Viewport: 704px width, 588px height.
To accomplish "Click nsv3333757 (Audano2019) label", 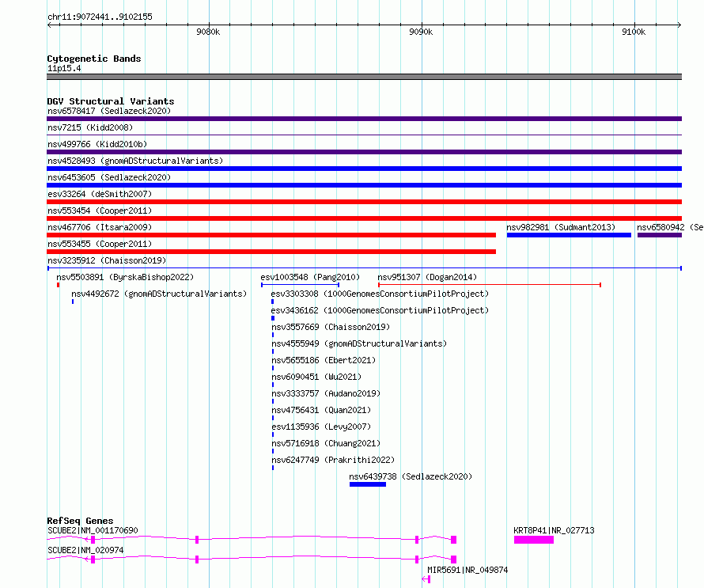I will point(326,393).
